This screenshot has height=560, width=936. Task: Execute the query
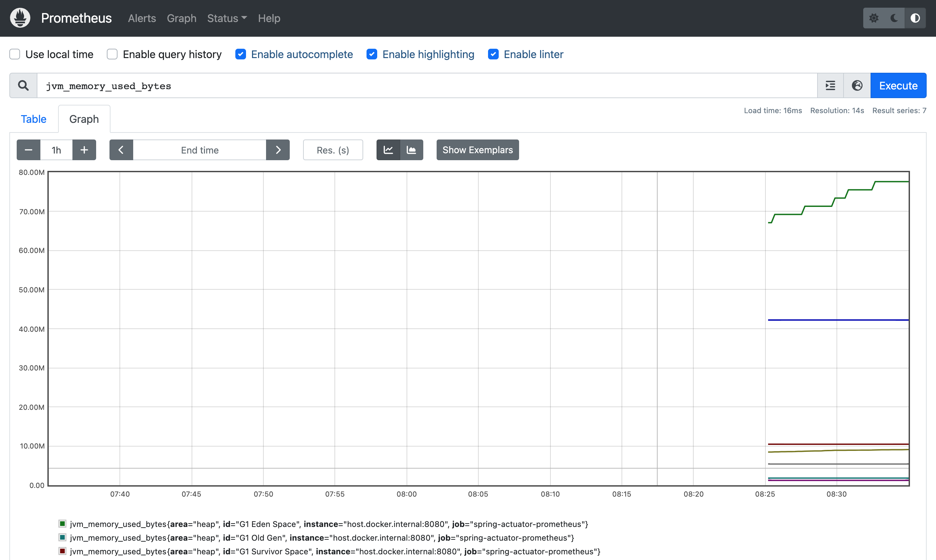[x=898, y=85]
